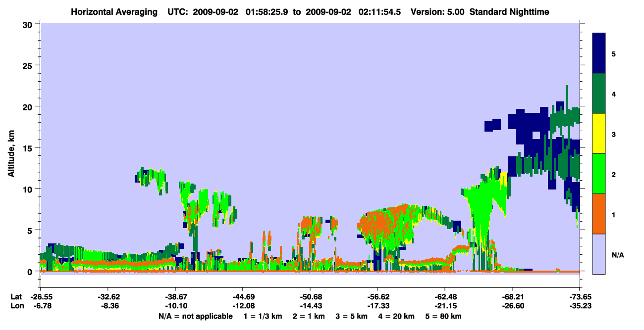Image resolution: width=644 pixels, height=330 pixels.
Task: Click legend text '3 = 5 km'
Action: [352, 316]
